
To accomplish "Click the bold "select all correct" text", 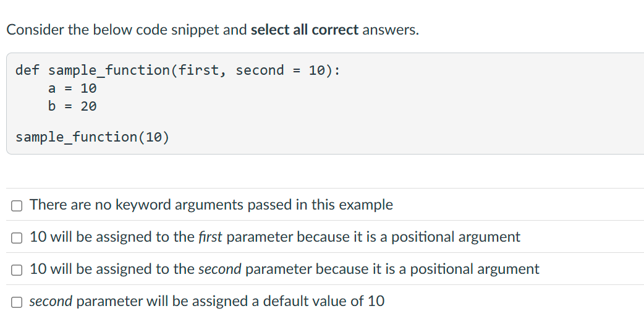I will pyautogui.click(x=304, y=30).
